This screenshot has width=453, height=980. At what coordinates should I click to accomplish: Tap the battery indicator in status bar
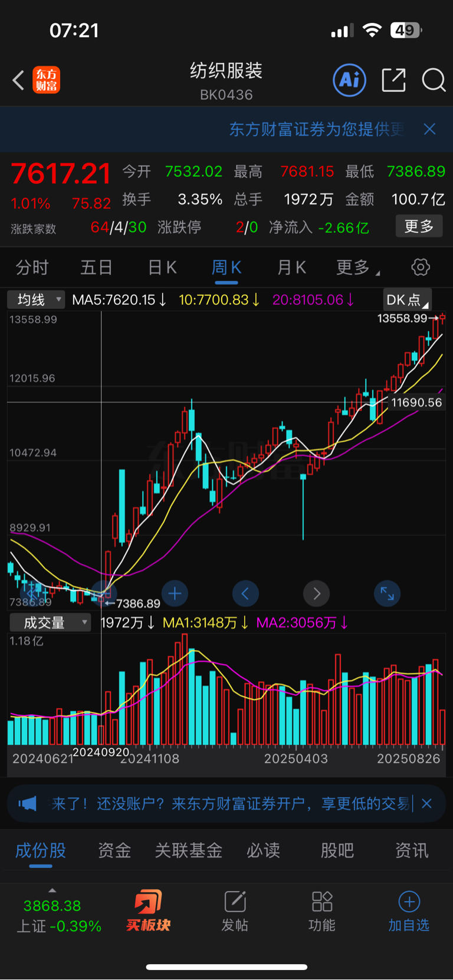pyautogui.click(x=406, y=30)
